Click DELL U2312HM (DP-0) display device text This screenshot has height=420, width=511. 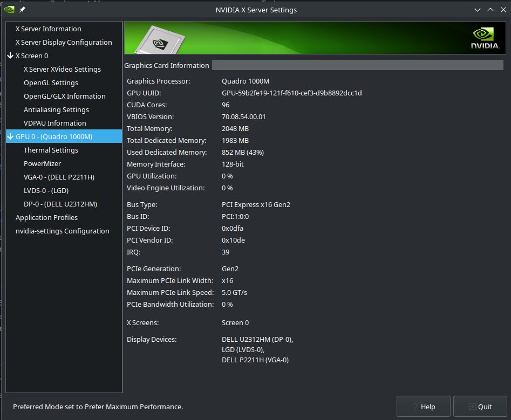257,340
